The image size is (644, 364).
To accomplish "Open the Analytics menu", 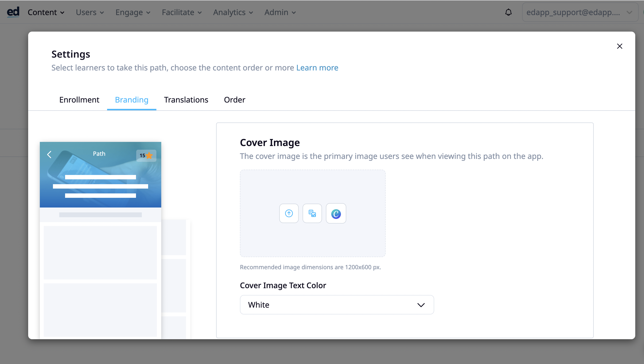I will 233,12.
